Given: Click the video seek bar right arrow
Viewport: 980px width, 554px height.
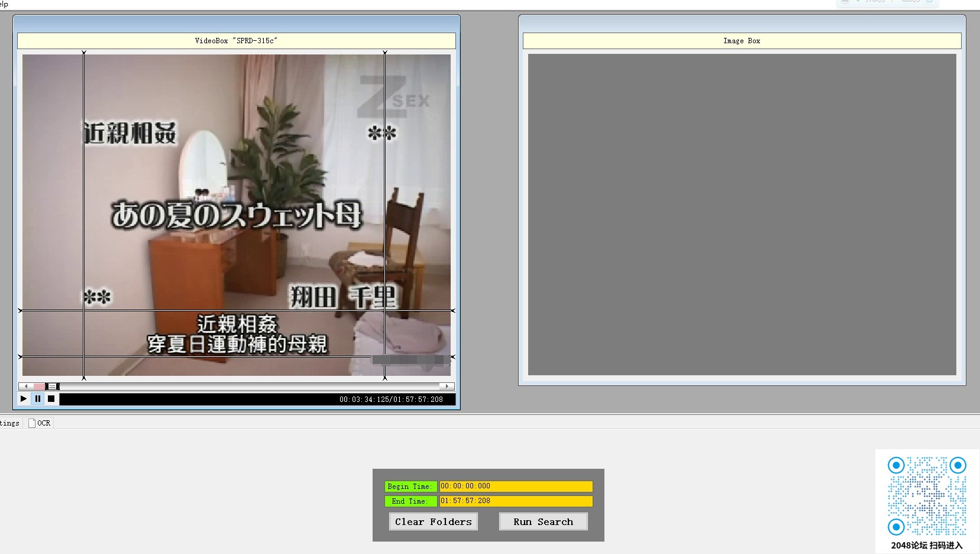Looking at the screenshot, I should (x=448, y=386).
